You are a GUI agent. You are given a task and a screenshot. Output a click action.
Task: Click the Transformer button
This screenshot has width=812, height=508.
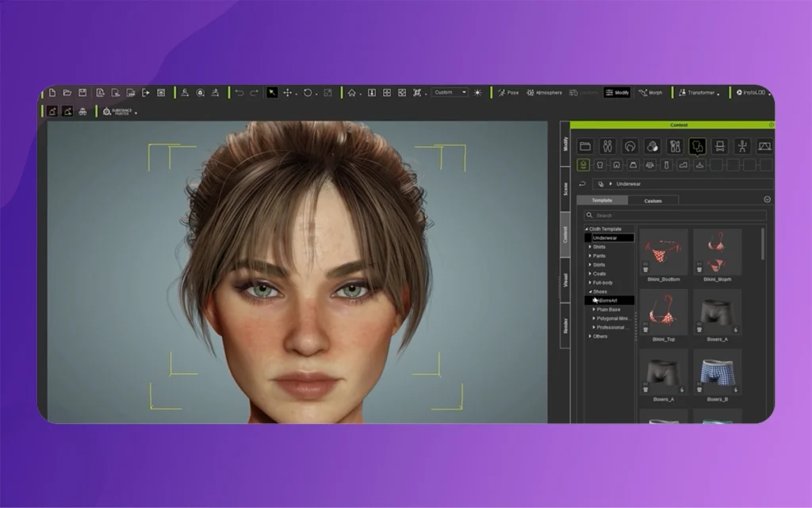(696, 93)
